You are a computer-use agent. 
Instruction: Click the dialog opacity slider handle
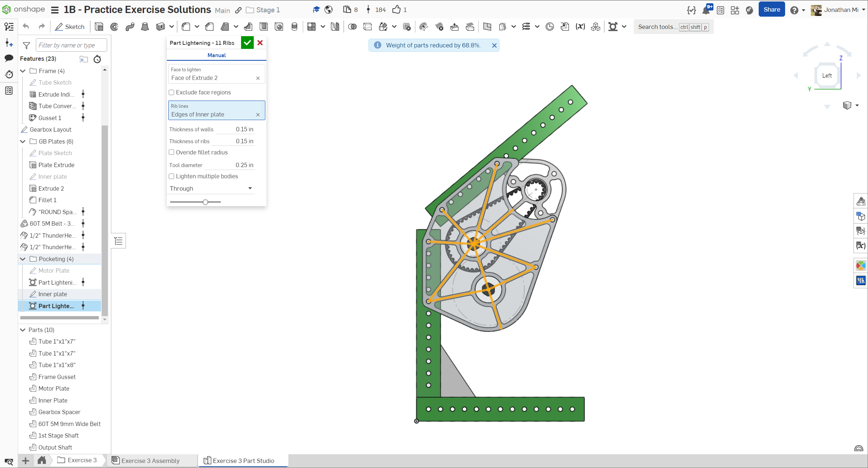(205, 202)
